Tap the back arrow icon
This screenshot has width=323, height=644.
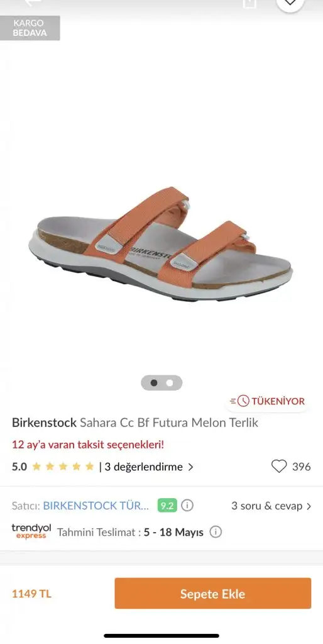click(x=33, y=3)
